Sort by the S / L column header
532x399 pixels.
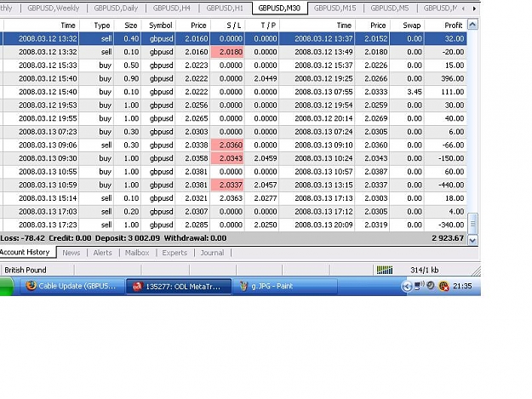coord(233,26)
